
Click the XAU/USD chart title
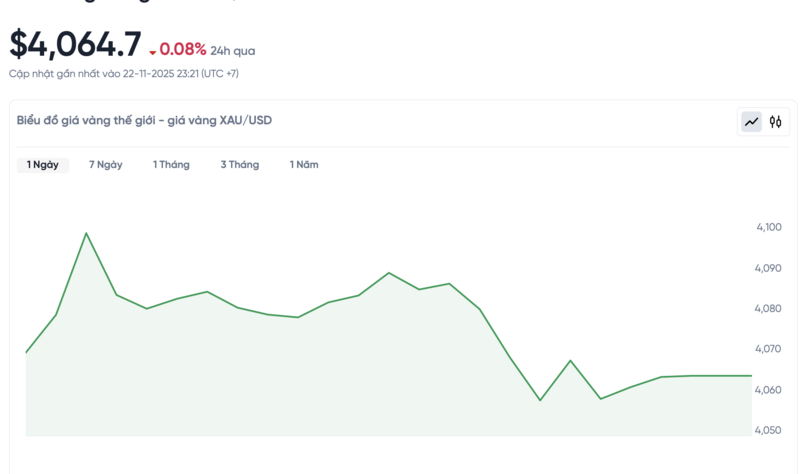tap(144, 120)
